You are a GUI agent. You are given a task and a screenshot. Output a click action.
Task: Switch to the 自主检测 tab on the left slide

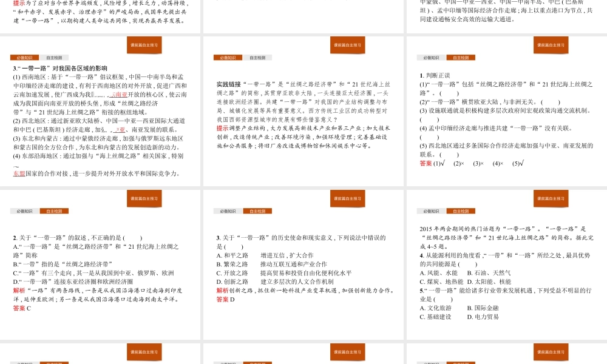(55, 57)
